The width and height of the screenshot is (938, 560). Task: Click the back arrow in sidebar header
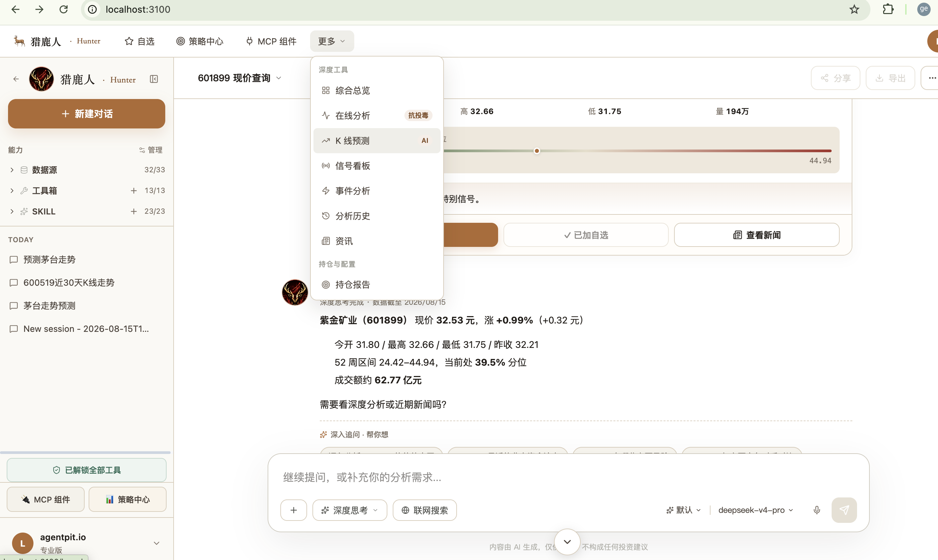click(16, 79)
